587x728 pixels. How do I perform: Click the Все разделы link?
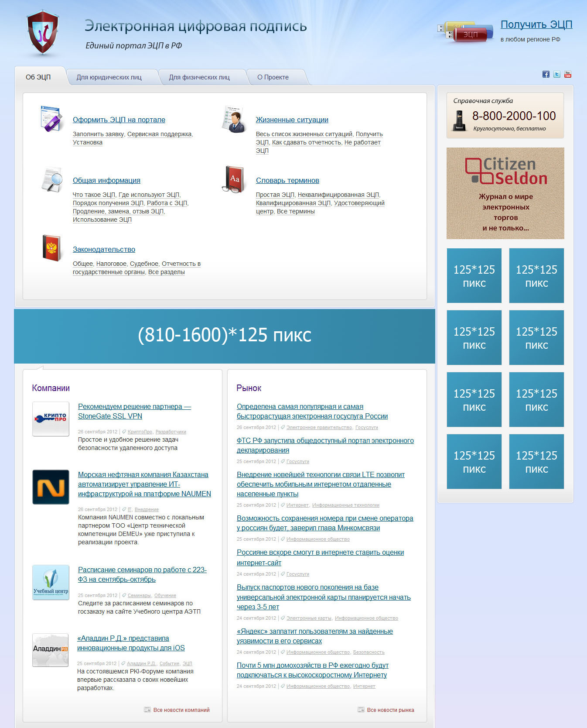pyautogui.click(x=167, y=272)
